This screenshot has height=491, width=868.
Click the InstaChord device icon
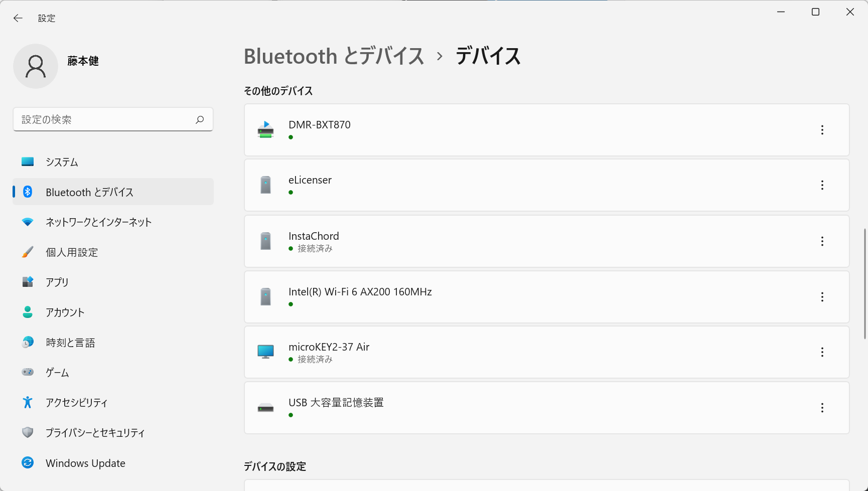265,241
